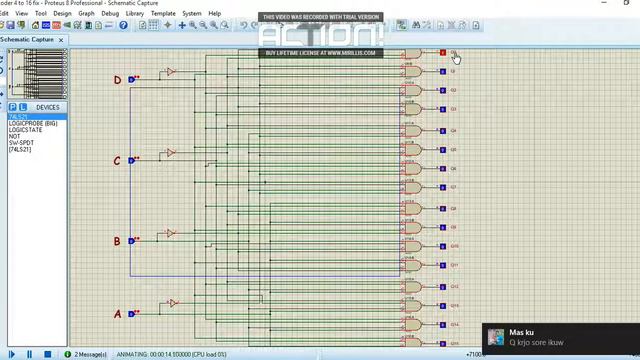Screen dimensions: 640x360
Task: Select the Schematic Capture tab
Action: tap(27, 40)
